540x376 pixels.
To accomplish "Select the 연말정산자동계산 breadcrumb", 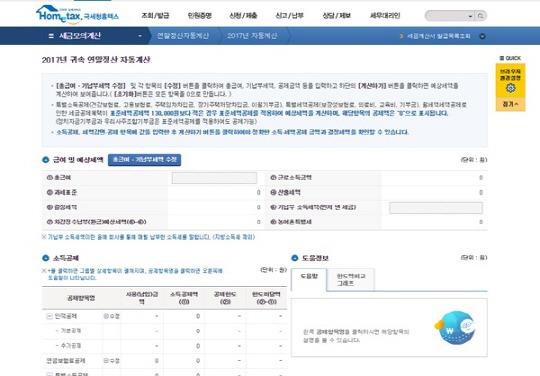I will pos(183,36).
